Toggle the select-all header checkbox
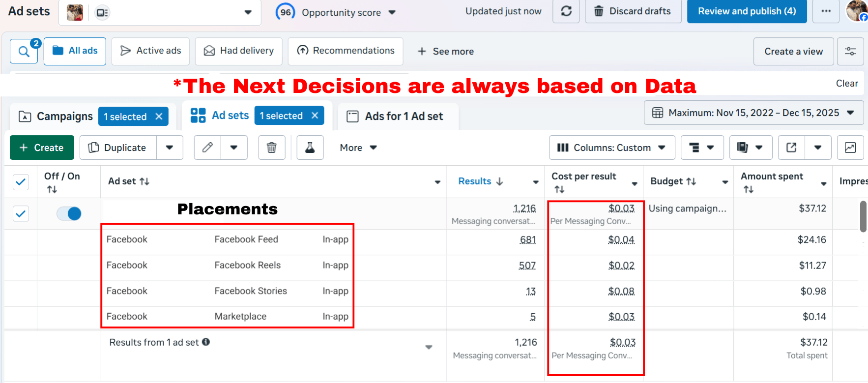The height and width of the screenshot is (383, 868). 21,182
